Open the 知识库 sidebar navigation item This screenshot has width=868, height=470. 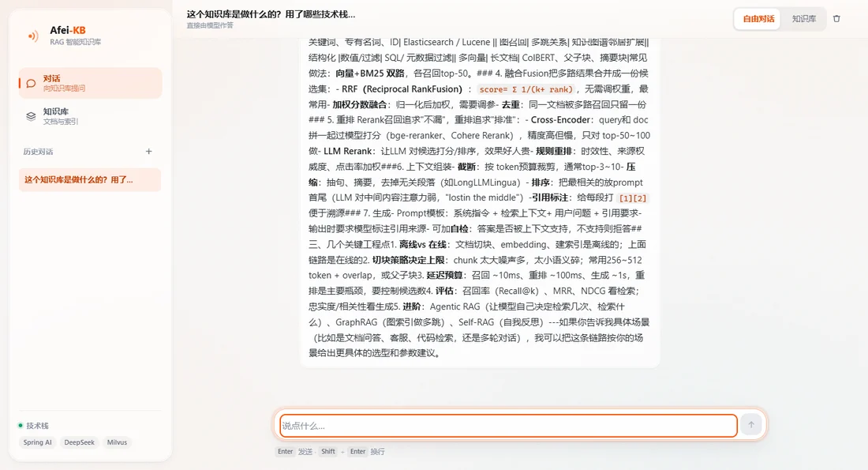coord(90,116)
